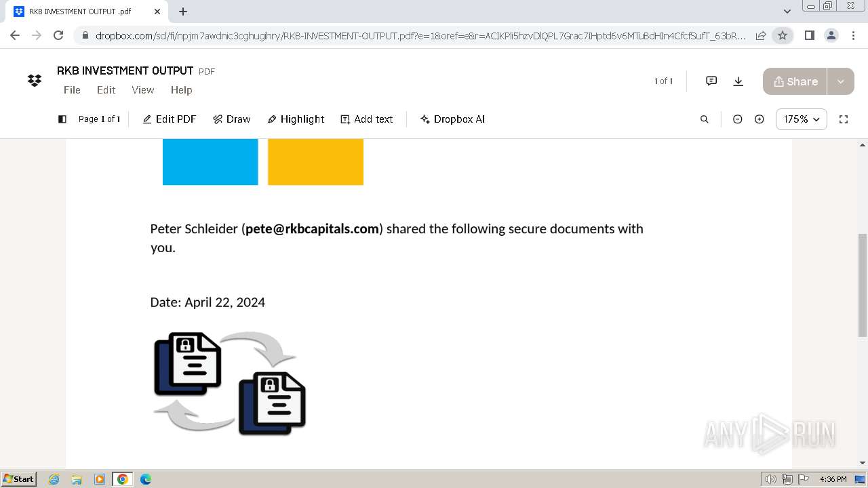Click the address bar URL
The image size is (868, 488).
pos(420,36)
